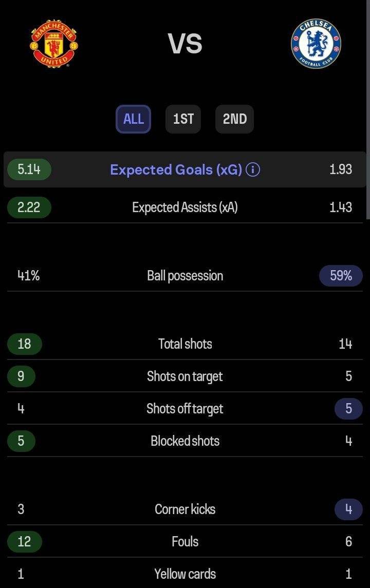This screenshot has height=588, width=370.
Task: Switch to the 2ND half tab
Action: click(x=234, y=119)
